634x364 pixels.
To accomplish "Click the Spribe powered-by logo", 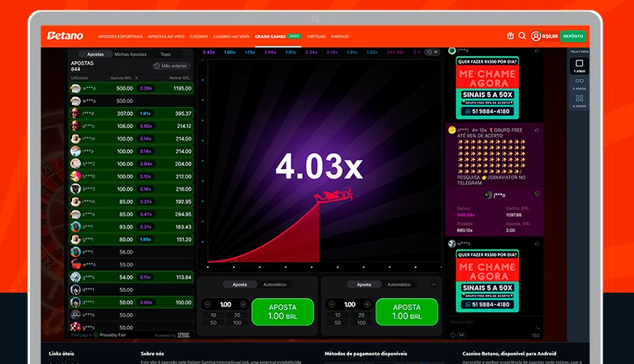I will pyautogui.click(x=184, y=335).
